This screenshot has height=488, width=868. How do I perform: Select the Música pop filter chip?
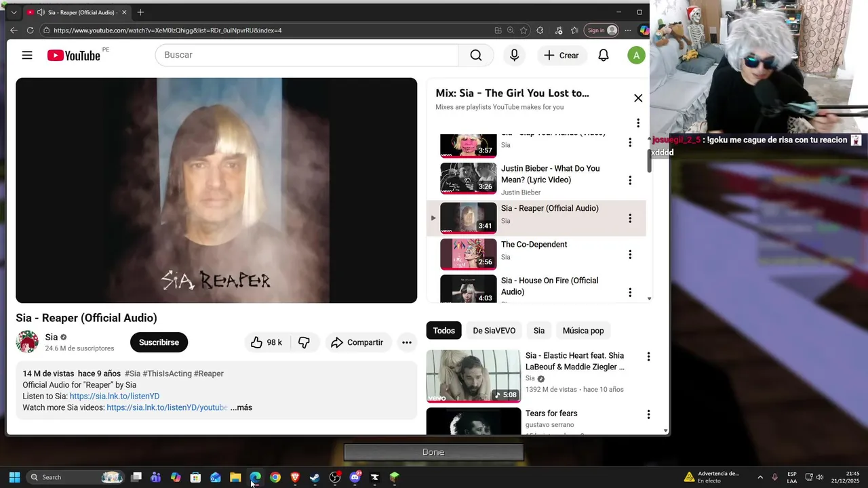tap(583, 331)
